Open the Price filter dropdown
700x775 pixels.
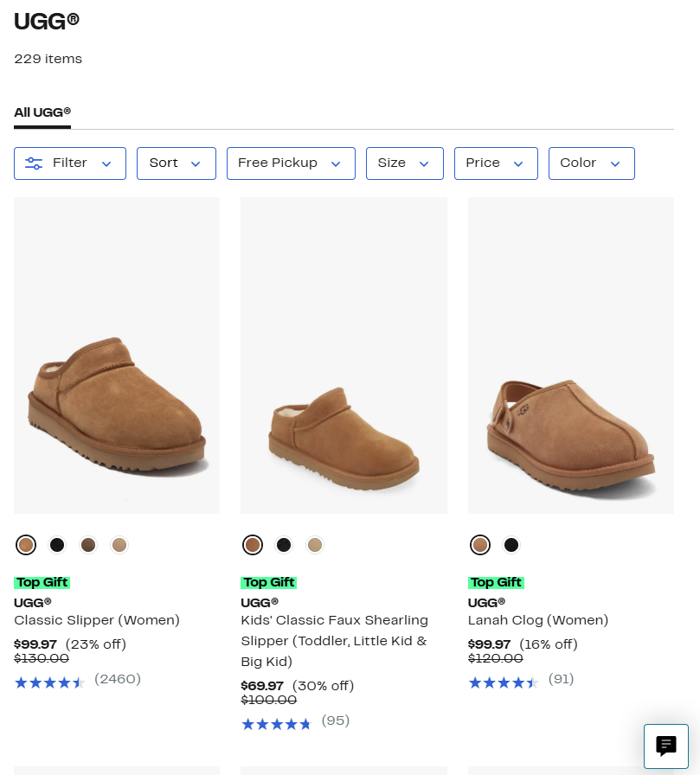click(x=495, y=163)
